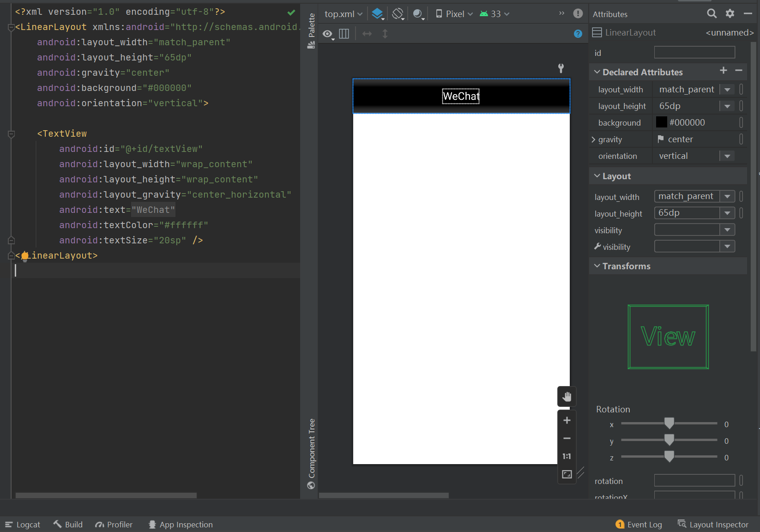This screenshot has width=760, height=532.
Task: Toggle the blueprint columns icon
Action: (344, 34)
